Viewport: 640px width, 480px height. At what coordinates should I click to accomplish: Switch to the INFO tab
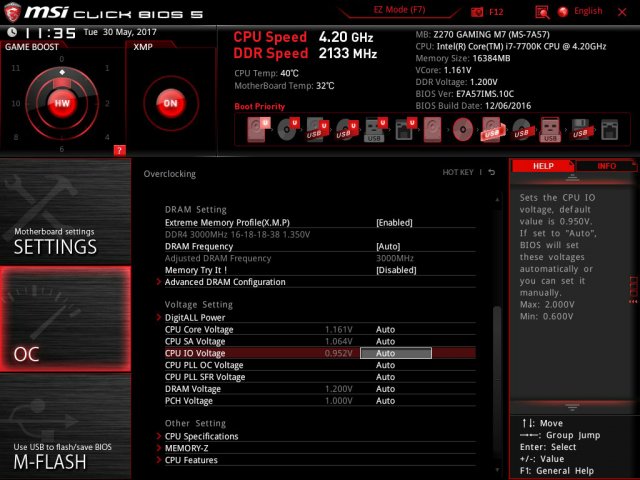click(607, 166)
